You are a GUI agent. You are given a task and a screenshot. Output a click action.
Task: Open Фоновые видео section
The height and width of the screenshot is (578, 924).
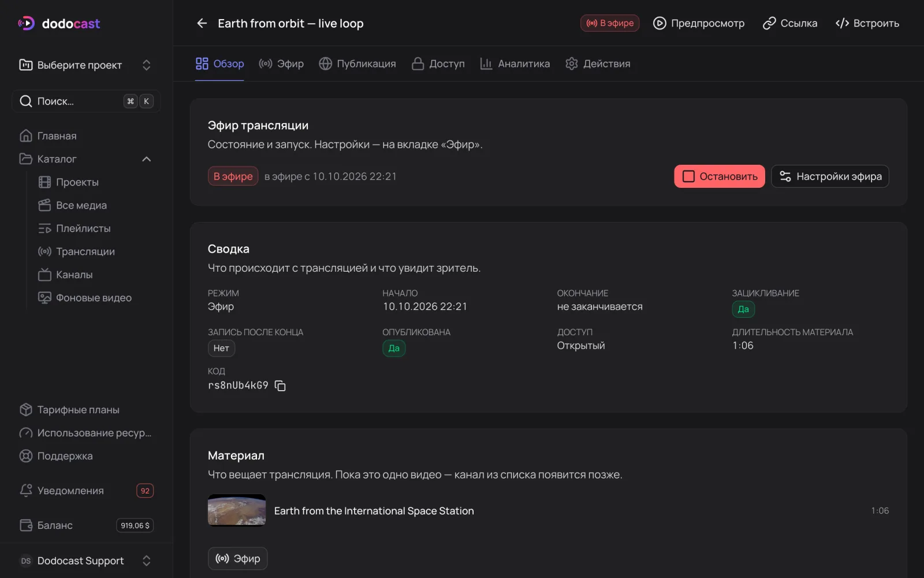(94, 298)
